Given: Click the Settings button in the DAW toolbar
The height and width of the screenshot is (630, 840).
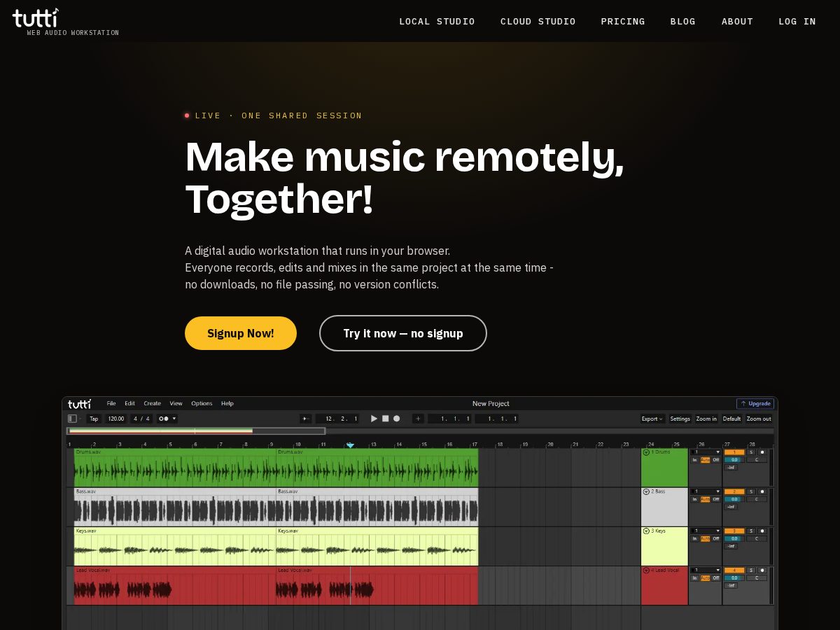Looking at the screenshot, I should coord(680,419).
